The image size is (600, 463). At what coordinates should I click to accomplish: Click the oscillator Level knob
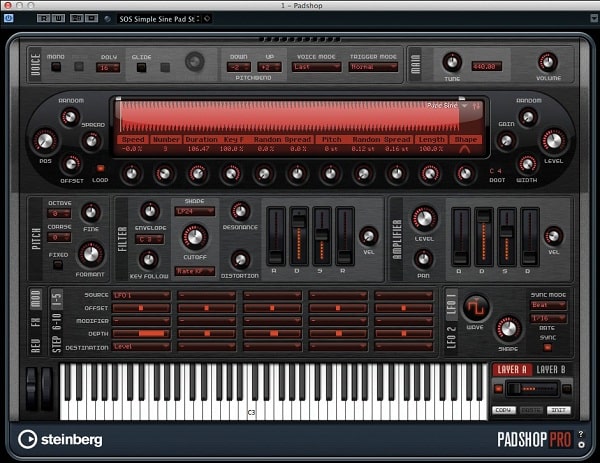pyautogui.click(x=553, y=141)
